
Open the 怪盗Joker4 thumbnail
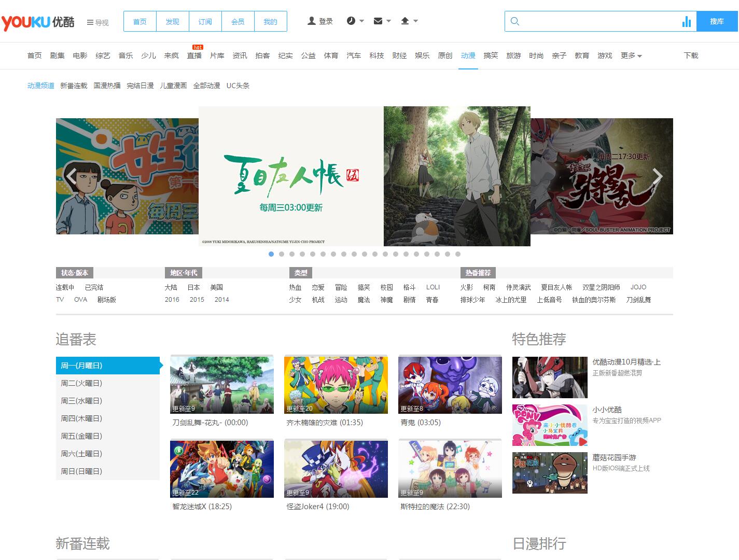coord(336,469)
